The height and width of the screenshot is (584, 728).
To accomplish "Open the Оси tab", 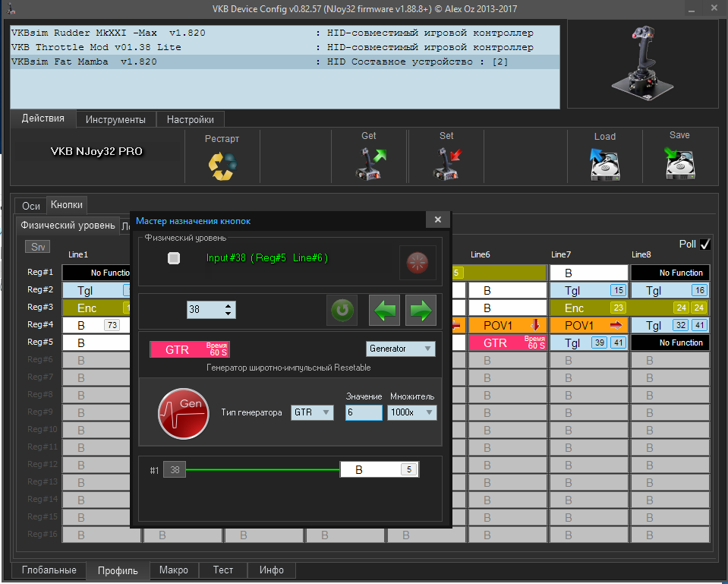I will (30, 206).
